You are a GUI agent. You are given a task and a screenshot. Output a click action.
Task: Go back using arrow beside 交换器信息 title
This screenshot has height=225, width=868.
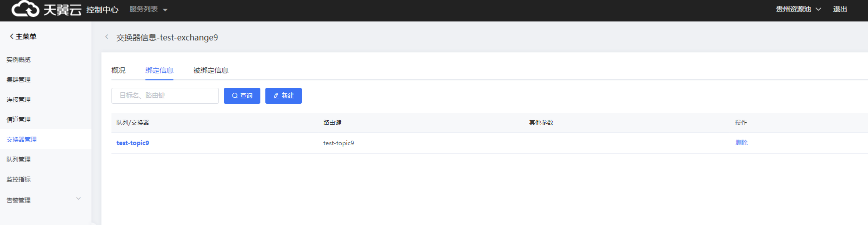coord(106,37)
